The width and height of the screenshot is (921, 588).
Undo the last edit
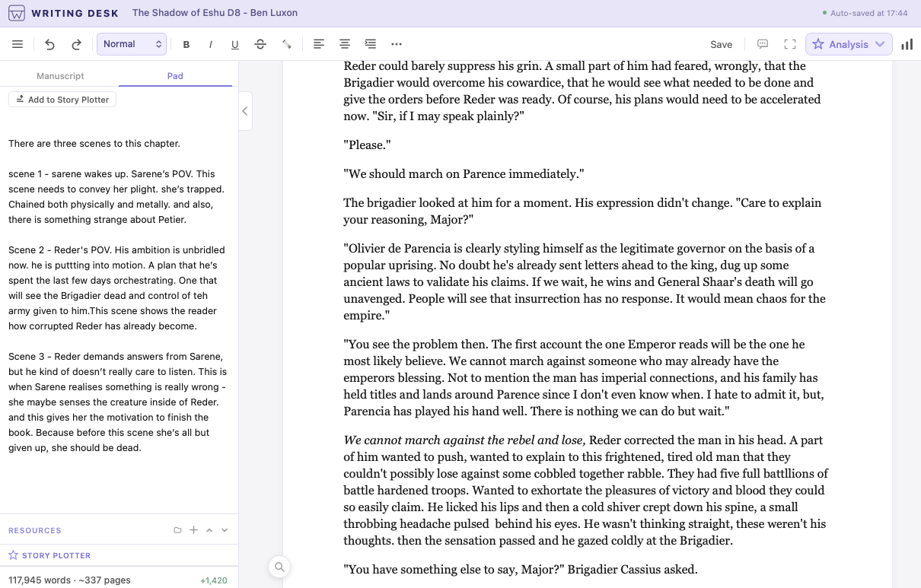pyautogui.click(x=50, y=44)
